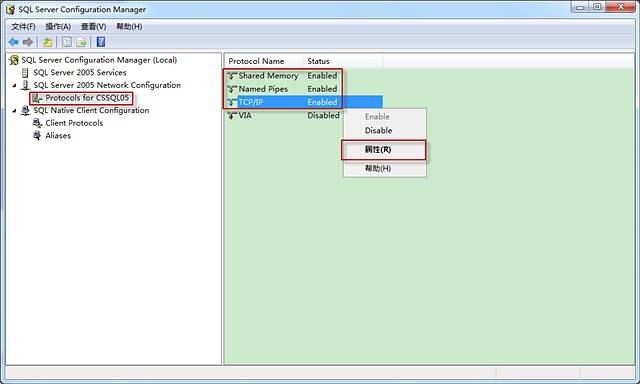
Task: Select the Named Pipes protocol row
Action: [304, 89]
